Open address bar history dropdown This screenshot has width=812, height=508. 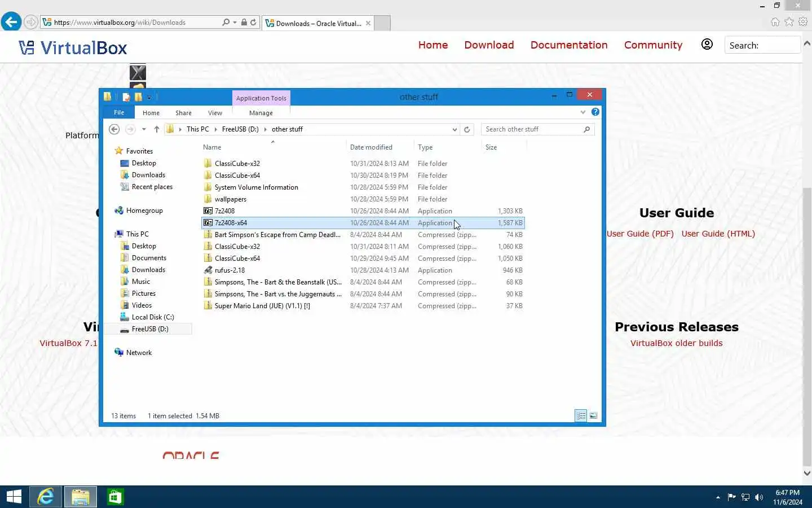(x=454, y=129)
